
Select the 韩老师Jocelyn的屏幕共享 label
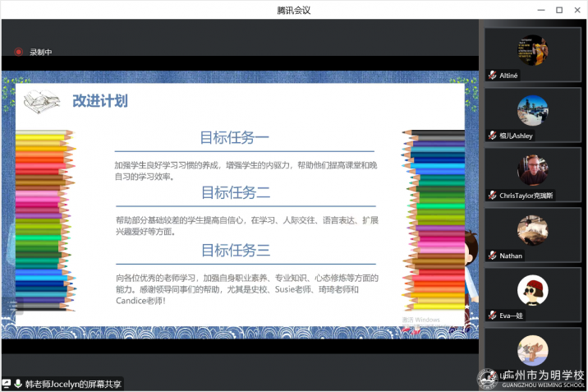(x=74, y=384)
